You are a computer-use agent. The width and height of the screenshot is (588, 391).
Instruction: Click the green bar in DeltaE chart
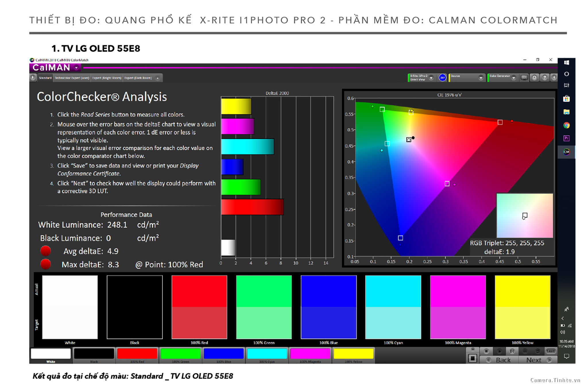click(241, 187)
